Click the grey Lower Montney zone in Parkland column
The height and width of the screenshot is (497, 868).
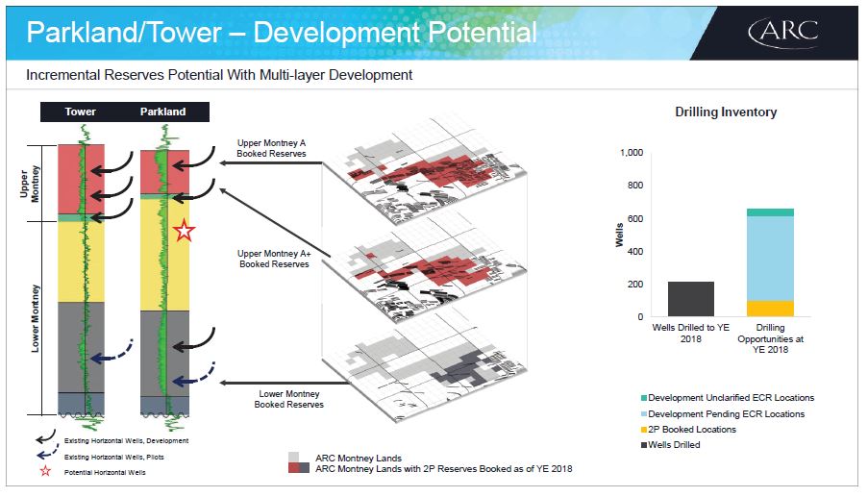(165, 353)
